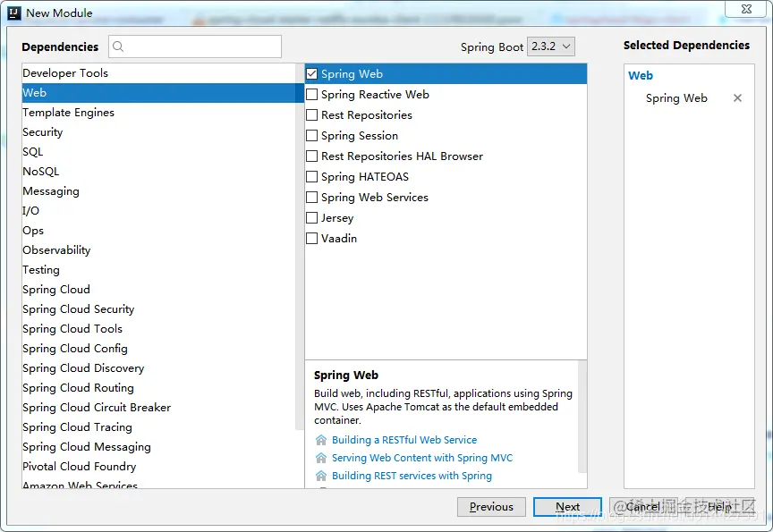
Task: Enable the Spring HATEOAS checkbox
Action: click(x=311, y=177)
